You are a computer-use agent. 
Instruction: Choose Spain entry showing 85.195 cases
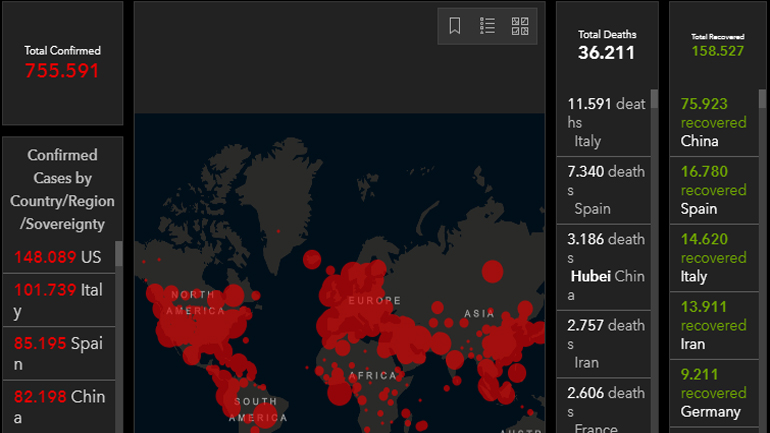pyautogui.click(x=58, y=353)
